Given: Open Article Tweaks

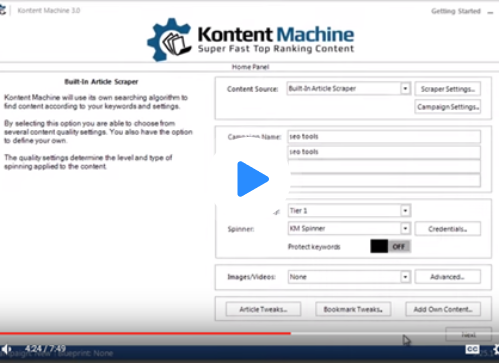Looking at the screenshot, I should [x=263, y=309].
